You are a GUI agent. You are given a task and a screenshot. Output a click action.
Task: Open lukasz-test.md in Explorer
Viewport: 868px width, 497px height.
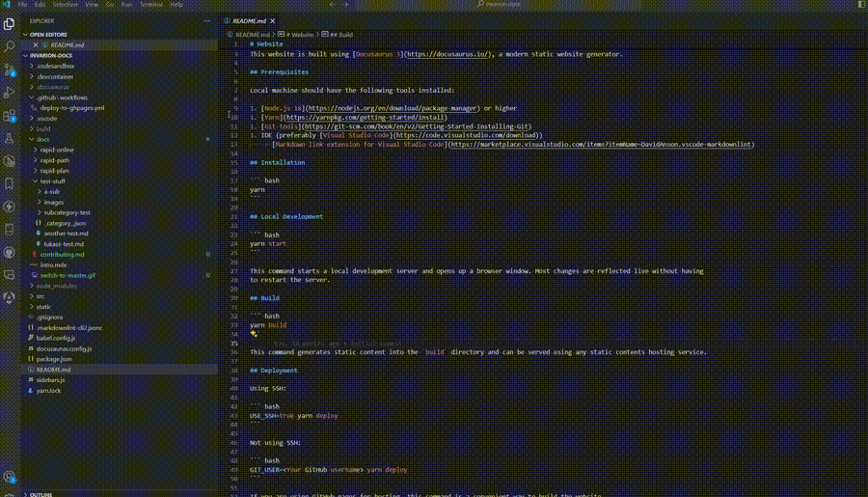tap(64, 244)
